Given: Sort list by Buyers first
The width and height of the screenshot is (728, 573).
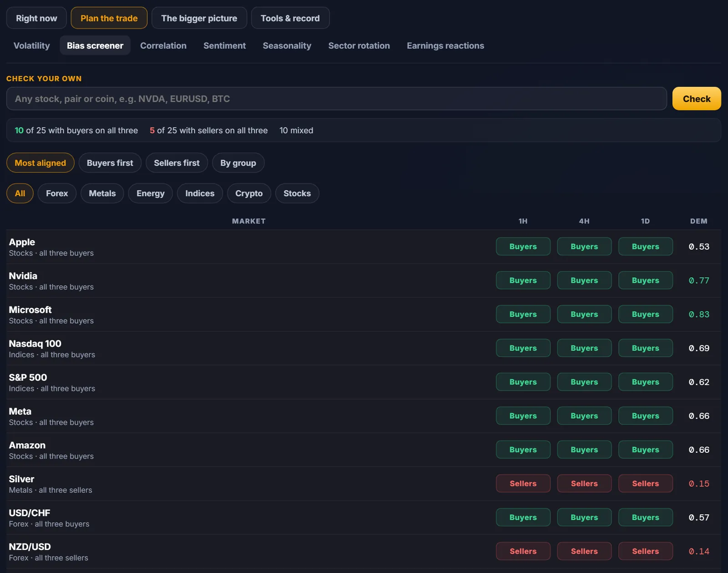Looking at the screenshot, I should click(110, 163).
